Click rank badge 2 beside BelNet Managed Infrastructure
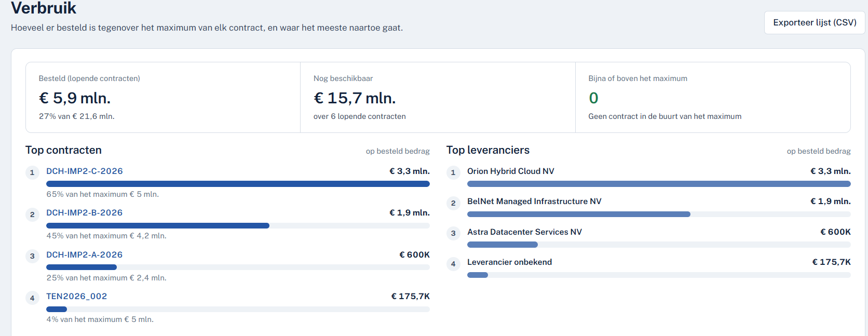Screen dimensions: 868x336 [x=453, y=203]
